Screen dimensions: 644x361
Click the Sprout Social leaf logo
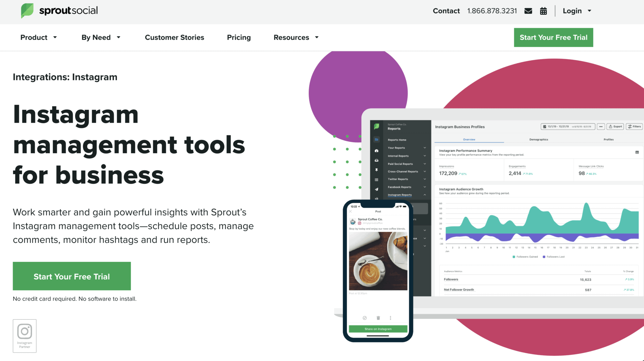27,11
